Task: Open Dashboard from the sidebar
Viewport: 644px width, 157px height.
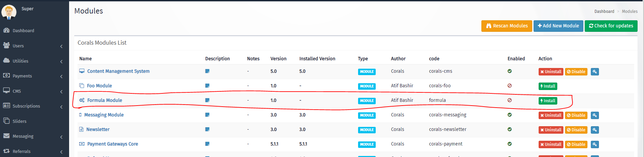Action: pos(23,31)
